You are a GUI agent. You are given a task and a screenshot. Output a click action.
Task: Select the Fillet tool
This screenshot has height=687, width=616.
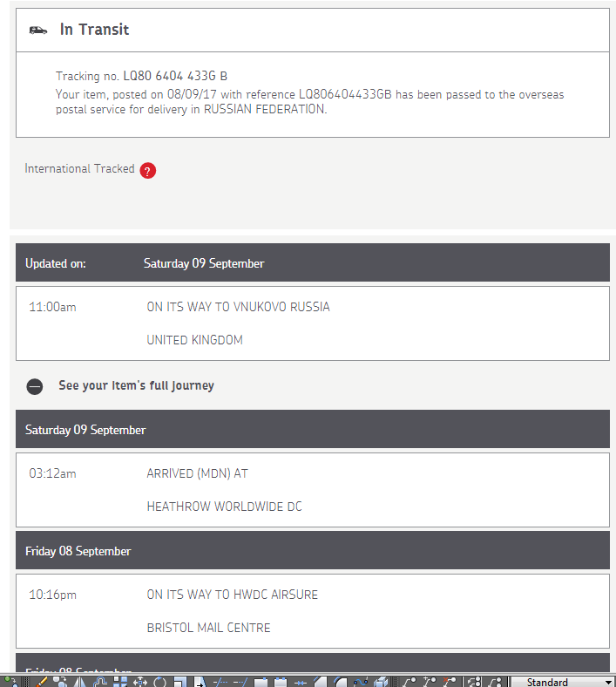coord(340,682)
